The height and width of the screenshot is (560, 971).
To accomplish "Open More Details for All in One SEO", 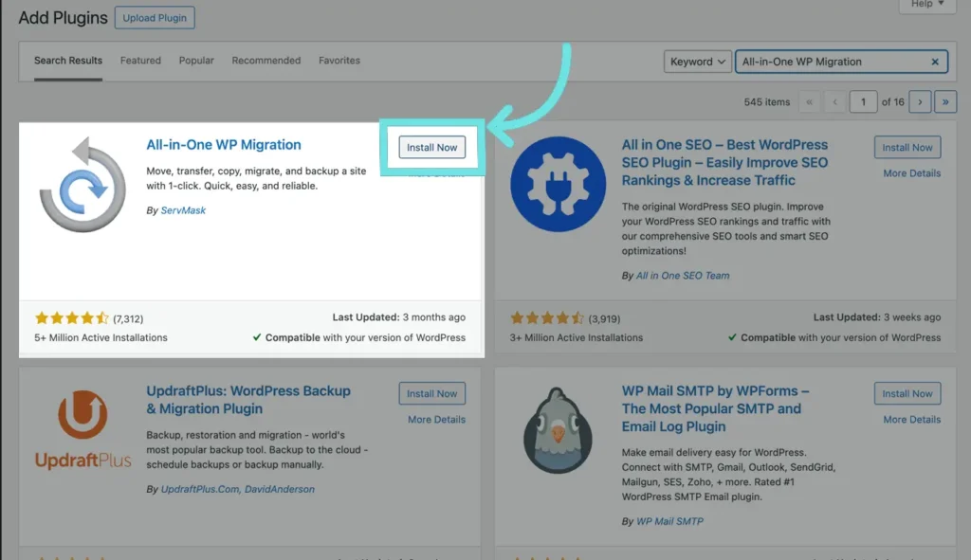I will coord(911,173).
